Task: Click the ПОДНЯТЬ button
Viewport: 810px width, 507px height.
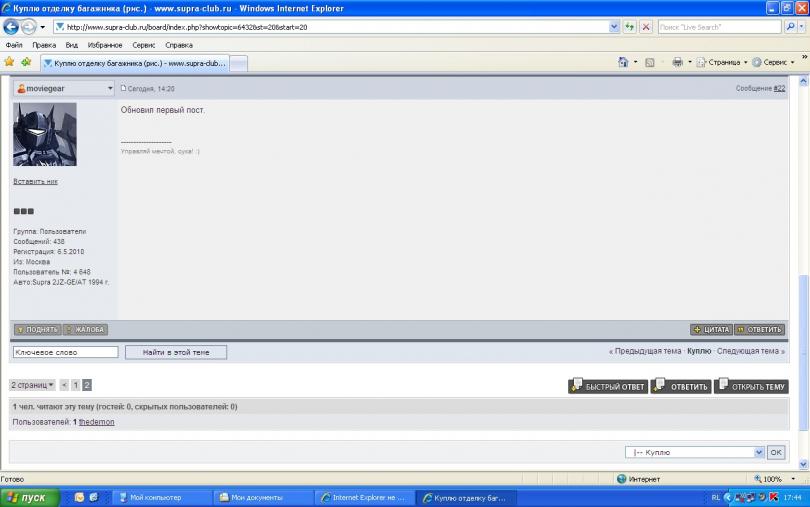Action: pyautogui.click(x=37, y=329)
